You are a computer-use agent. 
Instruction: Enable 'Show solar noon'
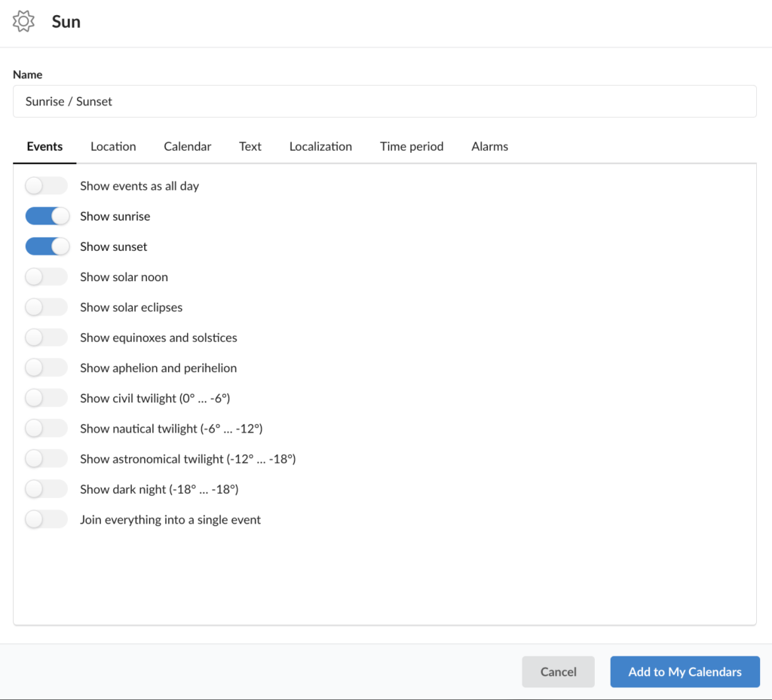click(x=46, y=277)
